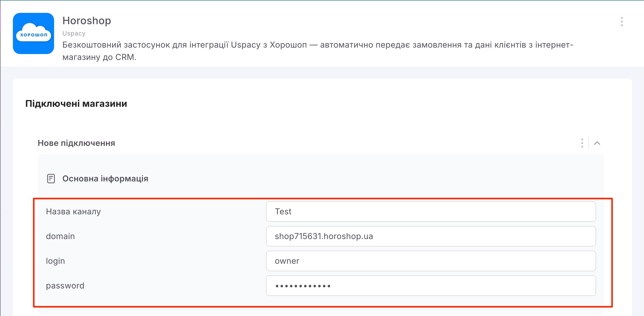Click into the domain input field
644x316 pixels.
click(x=431, y=236)
